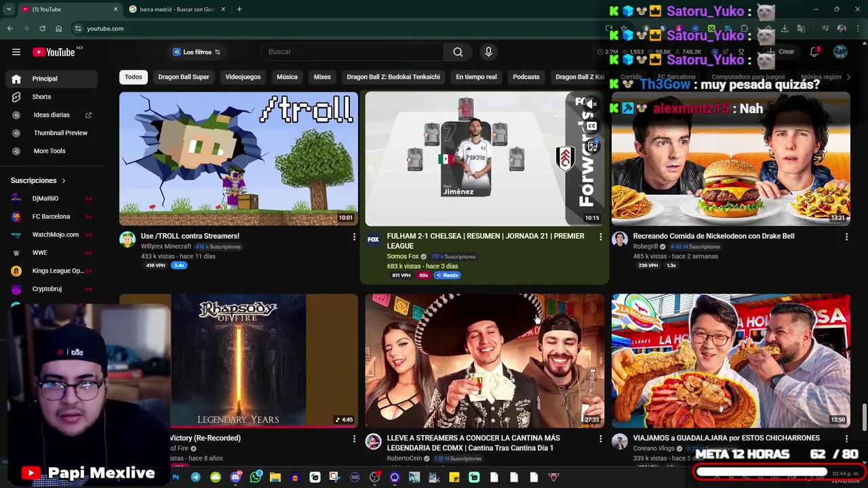Open the RobertoCein channel avatar

click(373, 441)
